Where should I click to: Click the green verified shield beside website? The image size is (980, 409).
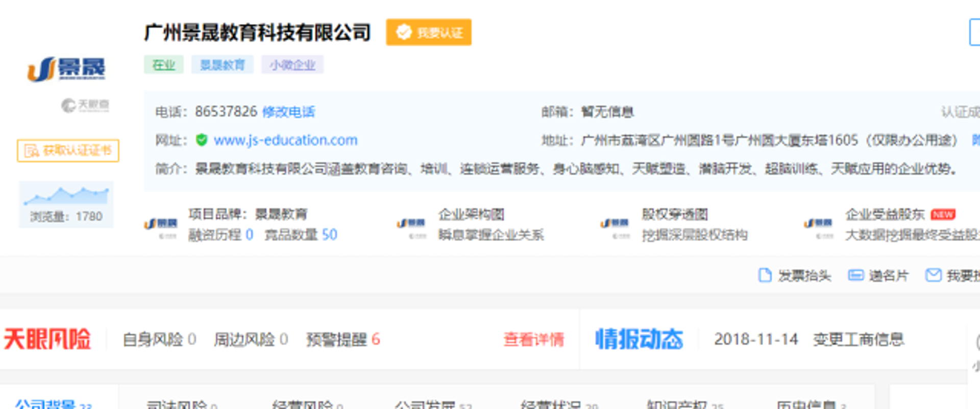tap(202, 140)
